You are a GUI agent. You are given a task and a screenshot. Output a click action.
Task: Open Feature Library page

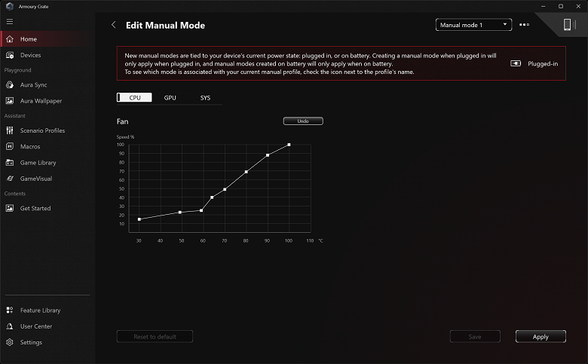coord(47,310)
